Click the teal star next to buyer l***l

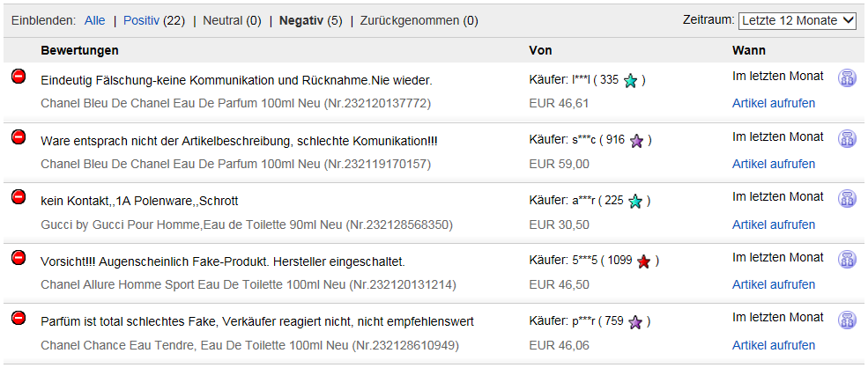(630, 81)
